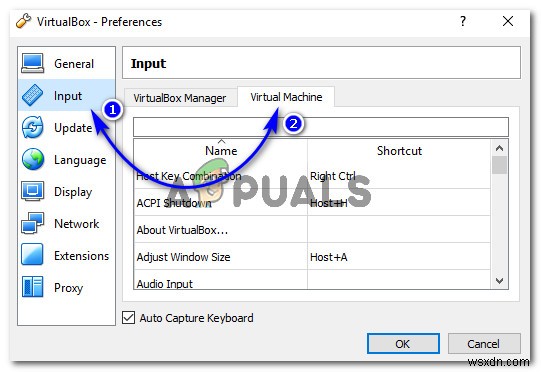
Task: Open the Update settings category
Action: tap(67, 127)
